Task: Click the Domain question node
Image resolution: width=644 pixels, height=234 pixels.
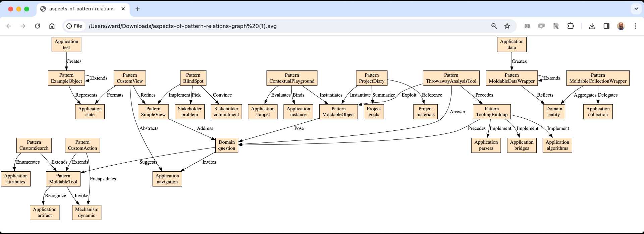Action: pyautogui.click(x=227, y=145)
